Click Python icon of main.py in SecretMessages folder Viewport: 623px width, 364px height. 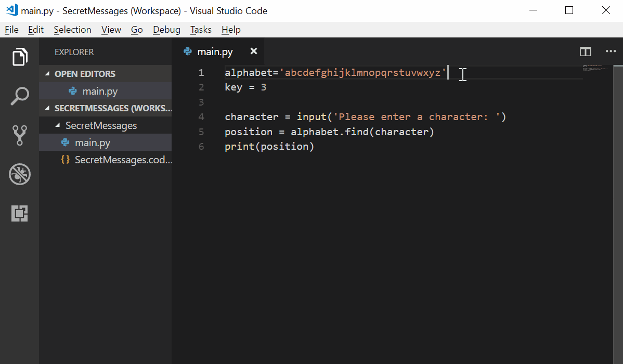click(65, 142)
